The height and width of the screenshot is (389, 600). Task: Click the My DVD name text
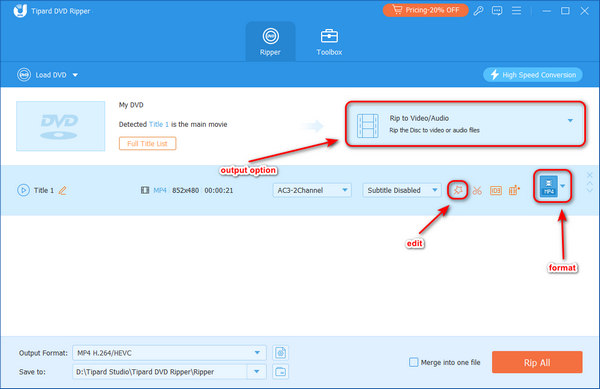[x=131, y=105]
